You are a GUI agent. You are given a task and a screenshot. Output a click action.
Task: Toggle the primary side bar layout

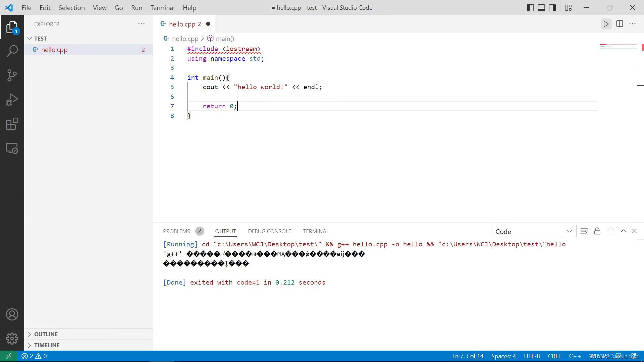[x=530, y=8]
